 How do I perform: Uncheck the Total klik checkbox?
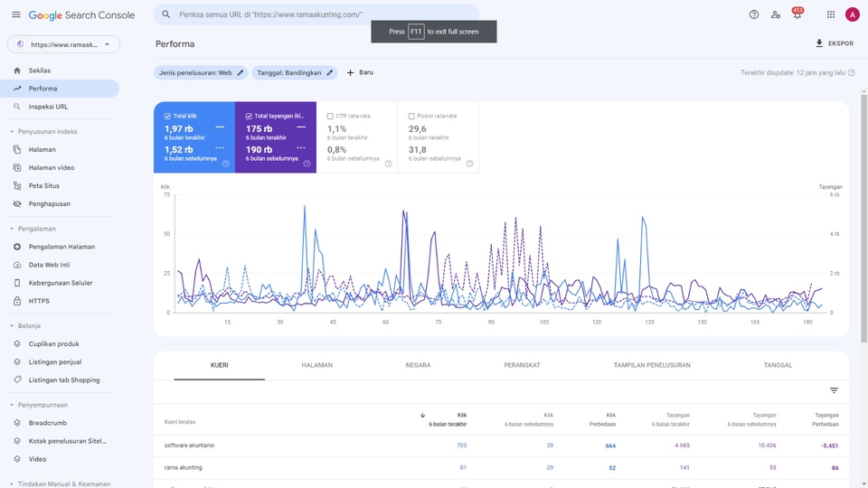168,116
